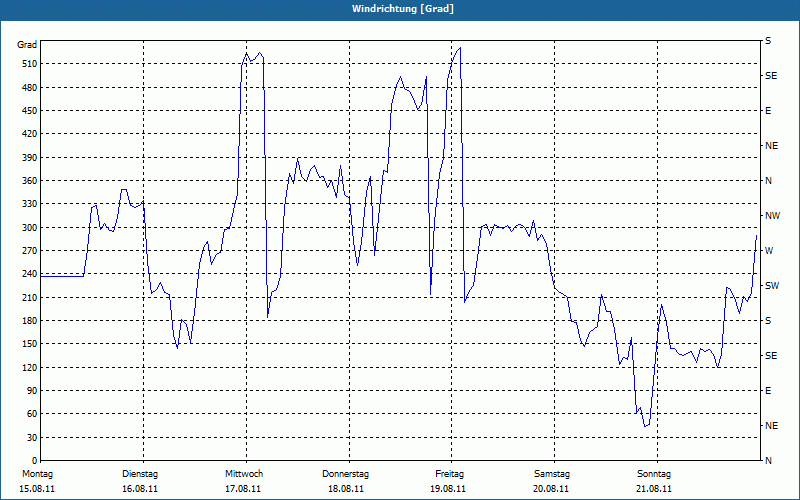Click the 'Sonntag' day label
The width and height of the screenshot is (800, 500).
pyautogui.click(x=654, y=474)
